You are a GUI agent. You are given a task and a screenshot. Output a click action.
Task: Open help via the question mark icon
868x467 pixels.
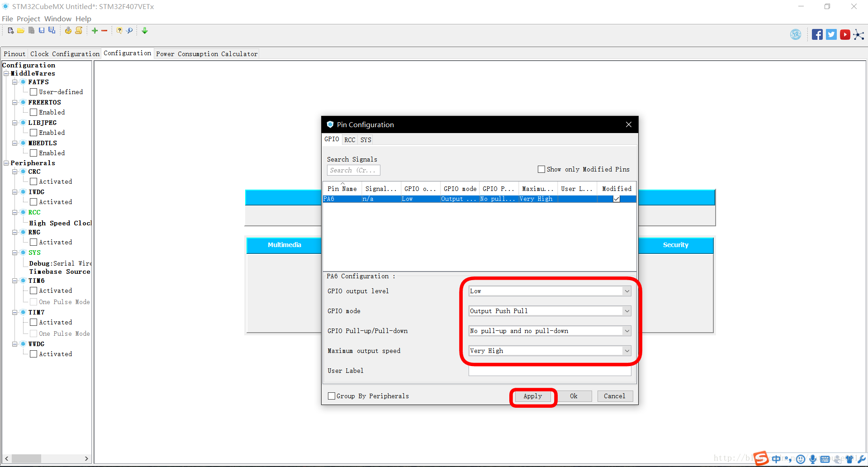point(119,30)
